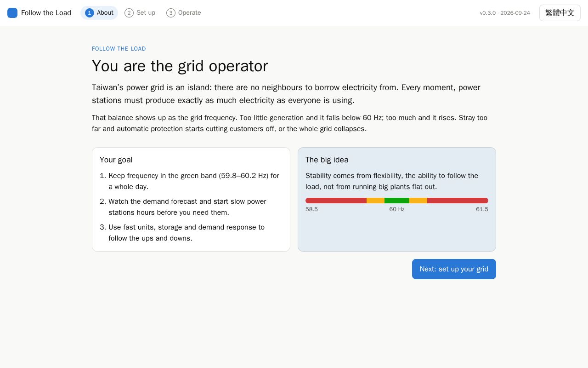Click the paragraph starting That balance shows up
The height and width of the screenshot is (368, 588).
tap(290, 123)
